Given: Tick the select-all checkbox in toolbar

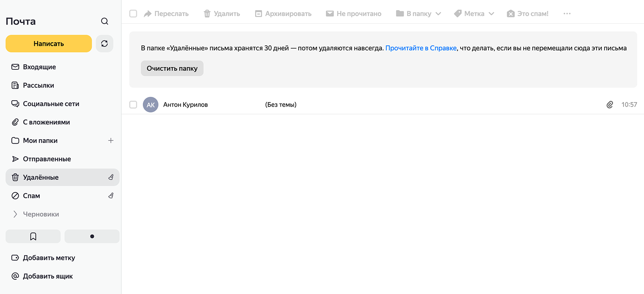Looking at the screenshot, I should (x=133, y=14).
